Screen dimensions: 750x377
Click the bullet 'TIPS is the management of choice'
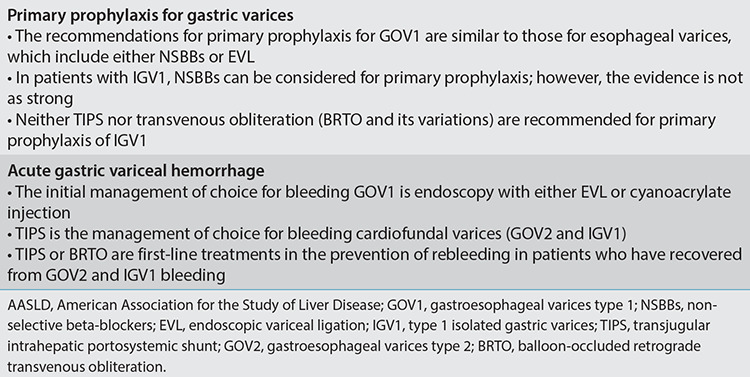click(x=316, y=234)
